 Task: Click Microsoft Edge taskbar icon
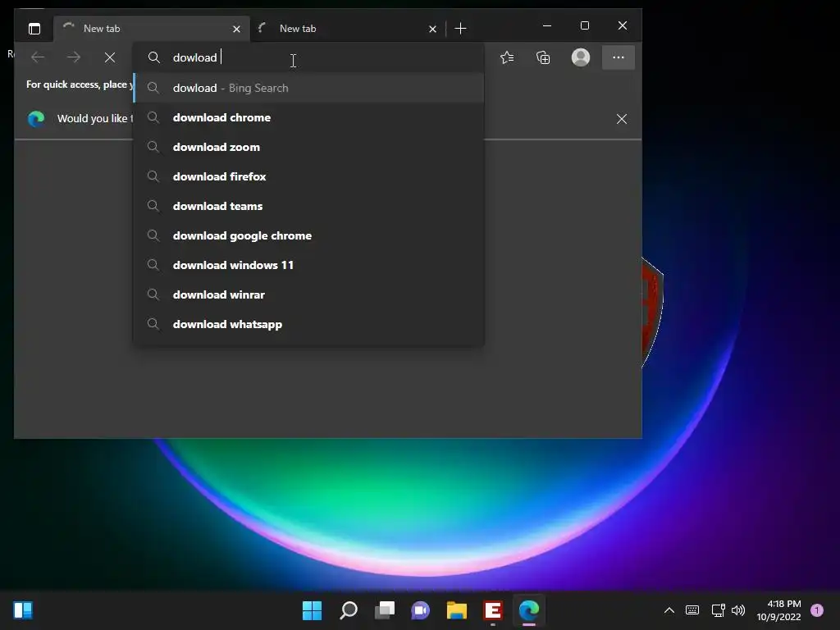pyautogui.click(x=529, y=610)
